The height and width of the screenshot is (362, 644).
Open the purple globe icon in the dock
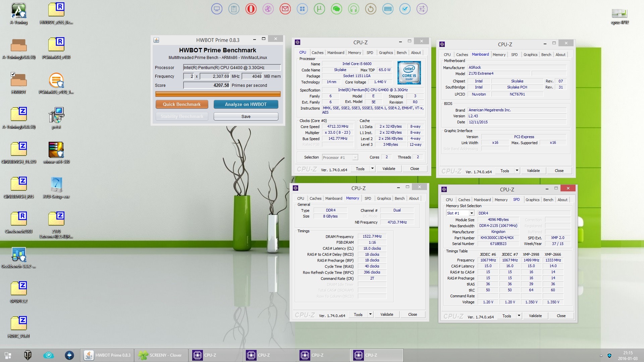[268, 9]
